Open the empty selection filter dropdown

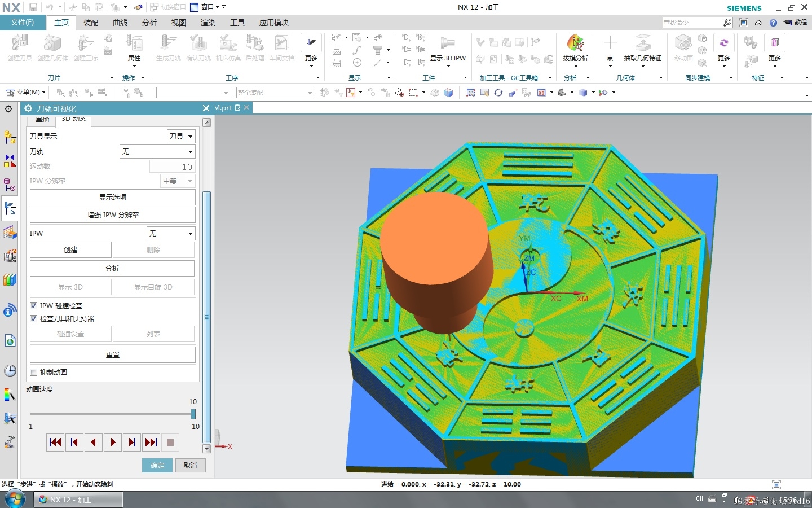193,93
